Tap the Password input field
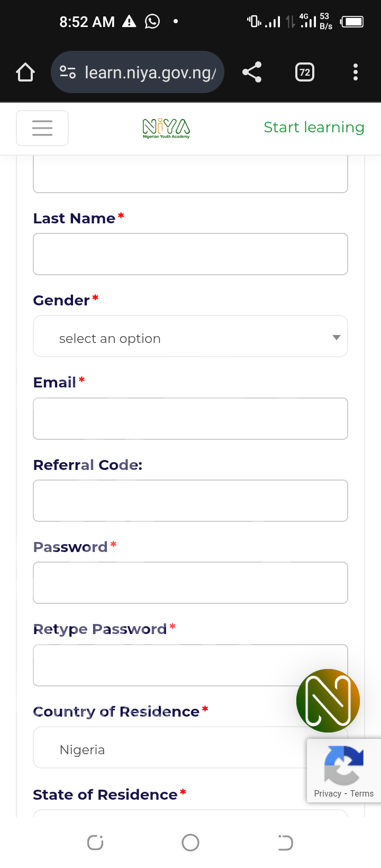This screenshot has width=381, height=868. [190, 583]
